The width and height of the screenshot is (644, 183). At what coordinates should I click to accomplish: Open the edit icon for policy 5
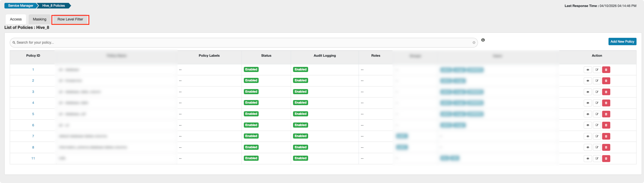point(597,114)
